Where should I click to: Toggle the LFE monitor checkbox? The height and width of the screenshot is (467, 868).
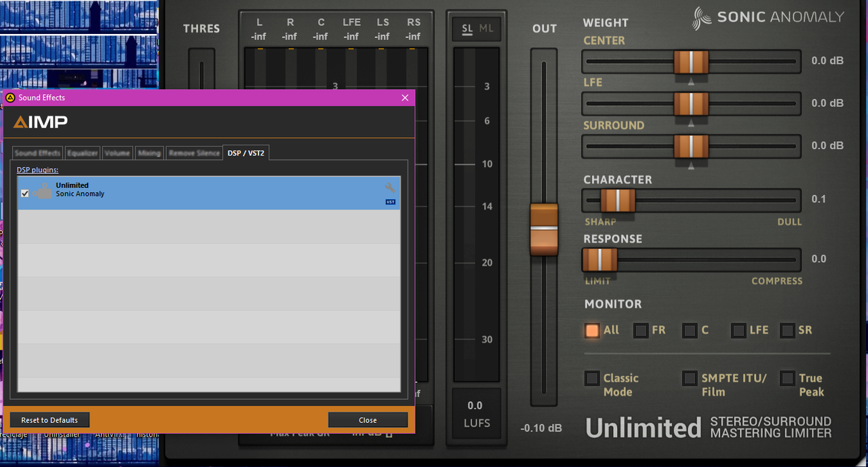pos(738,331)
